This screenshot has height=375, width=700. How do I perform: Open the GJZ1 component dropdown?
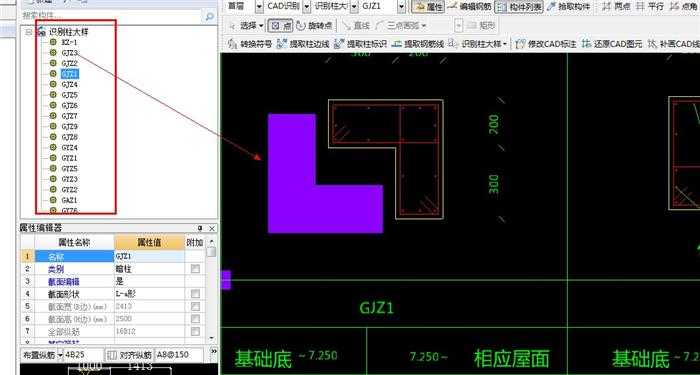(401, 7)
